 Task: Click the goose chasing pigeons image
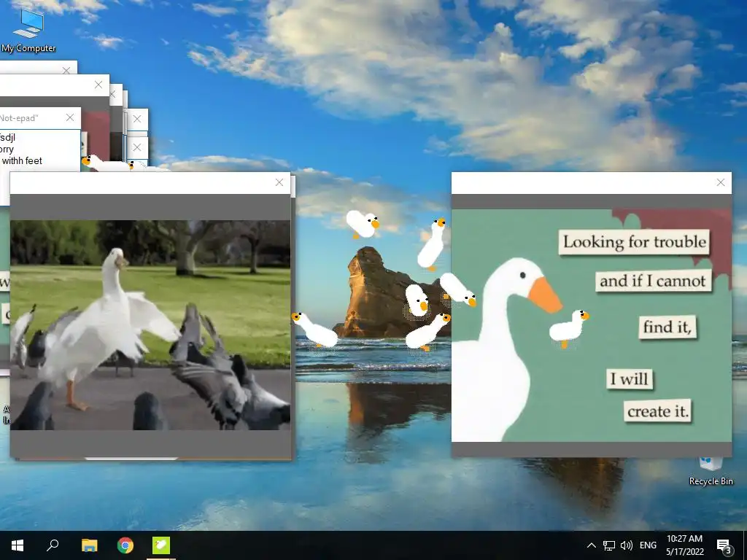click(x=150, y=324)
